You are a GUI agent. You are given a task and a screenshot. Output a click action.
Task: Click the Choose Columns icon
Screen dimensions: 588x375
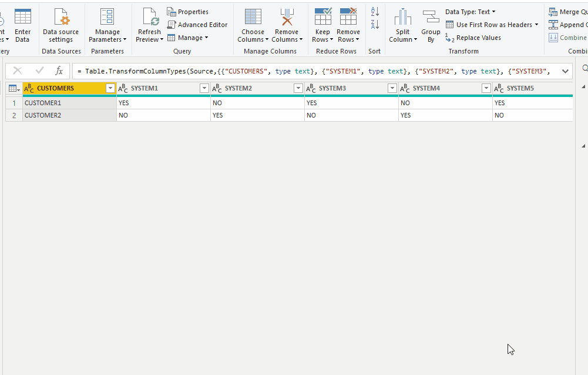pos(253,17)
